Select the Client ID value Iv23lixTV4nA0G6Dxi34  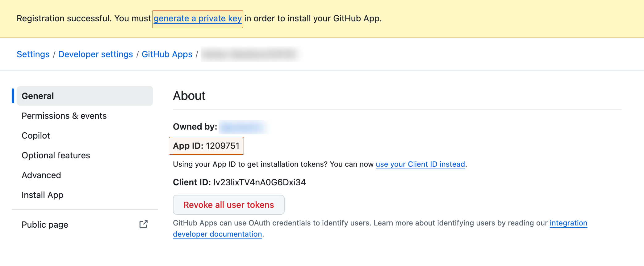click(x=259, y=182)
